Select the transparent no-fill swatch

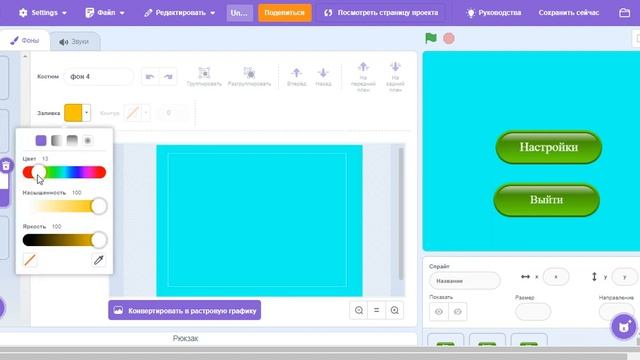point(30,260)
